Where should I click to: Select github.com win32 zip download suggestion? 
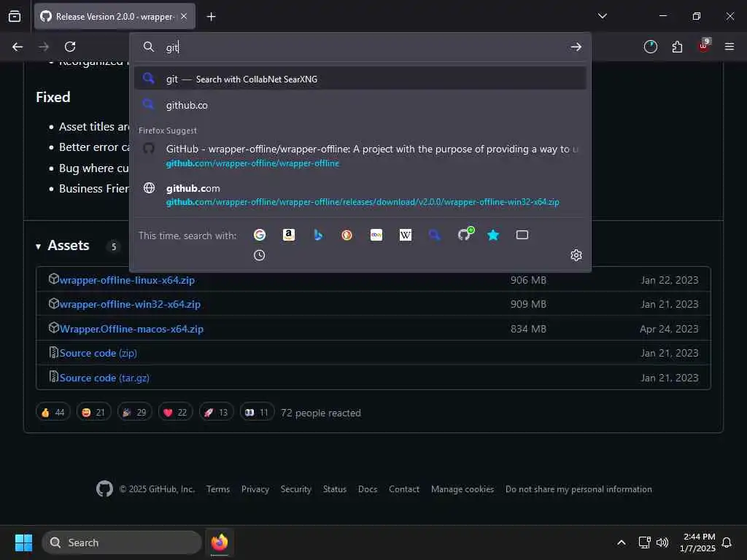(360, 195)
